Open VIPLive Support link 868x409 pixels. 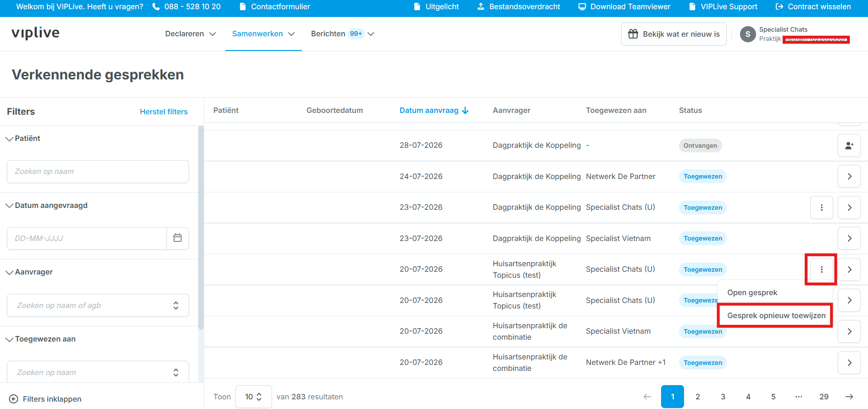tap(723, 6)
